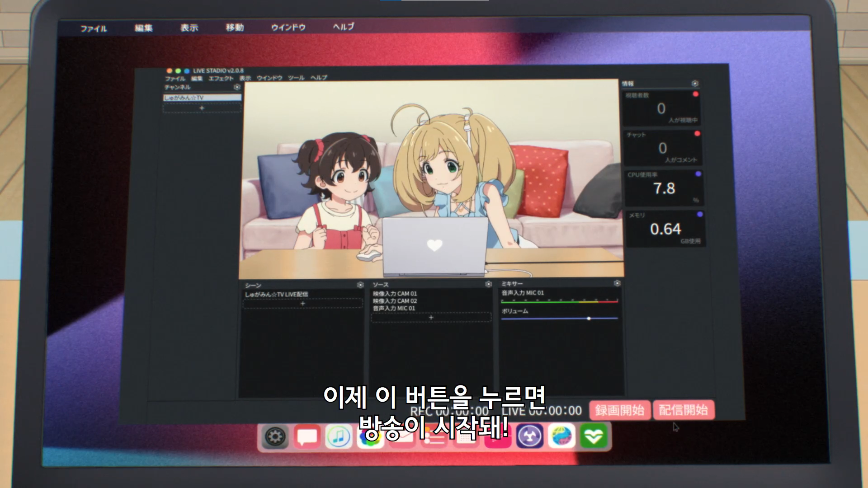Add a new channel with plus row
The width and height of the screenshot is (868, 488).
pyautogui.click(x=202, y=108)
